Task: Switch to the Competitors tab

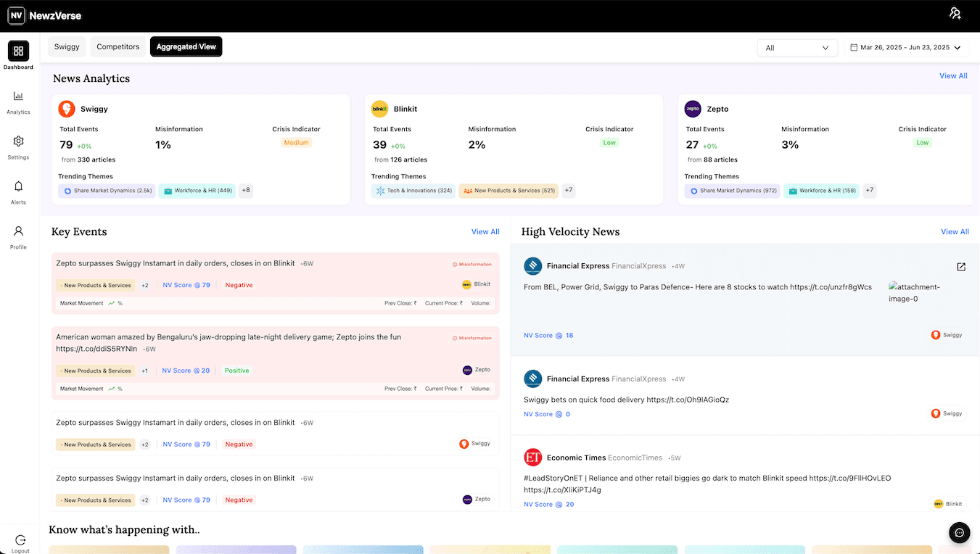Action: point(118,46)
